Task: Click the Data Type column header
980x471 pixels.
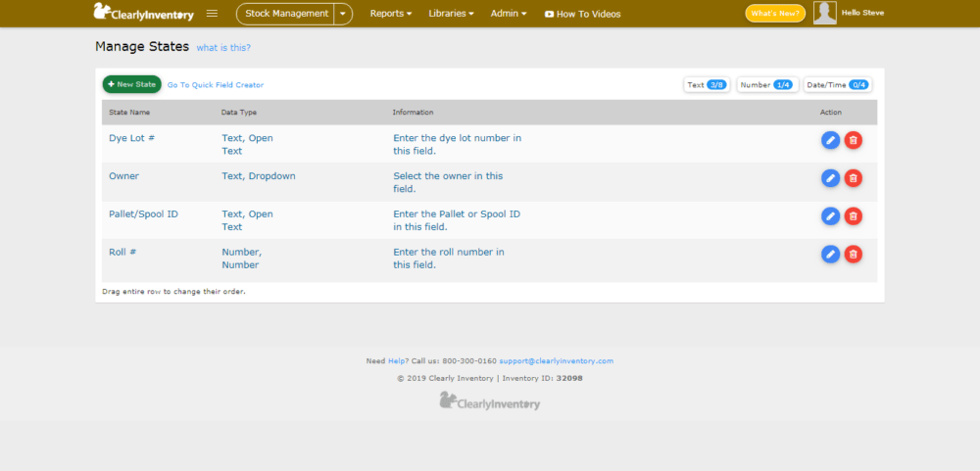Action: 239,113
